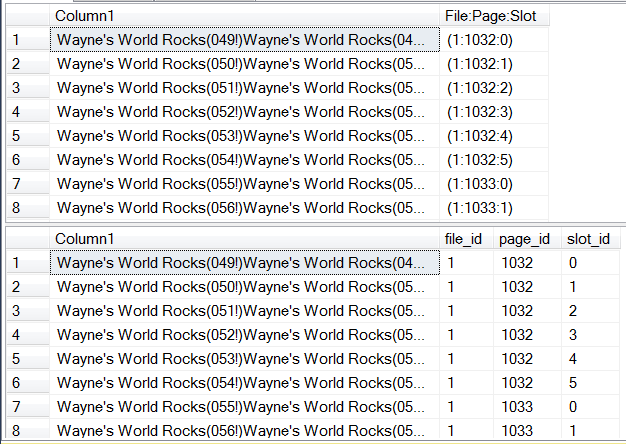
Task: Select the (1:1032:4) cell
Action: (x=494, y=136)
